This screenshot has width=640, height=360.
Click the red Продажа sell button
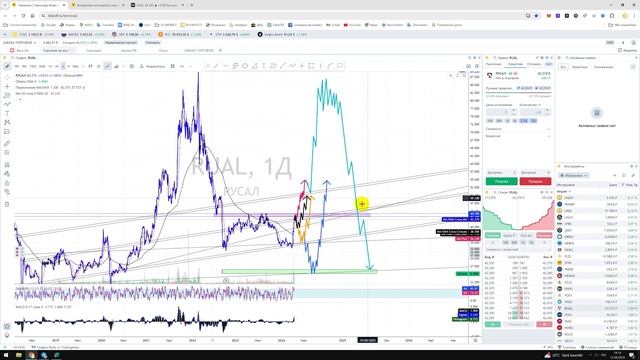tap(535, 181)
